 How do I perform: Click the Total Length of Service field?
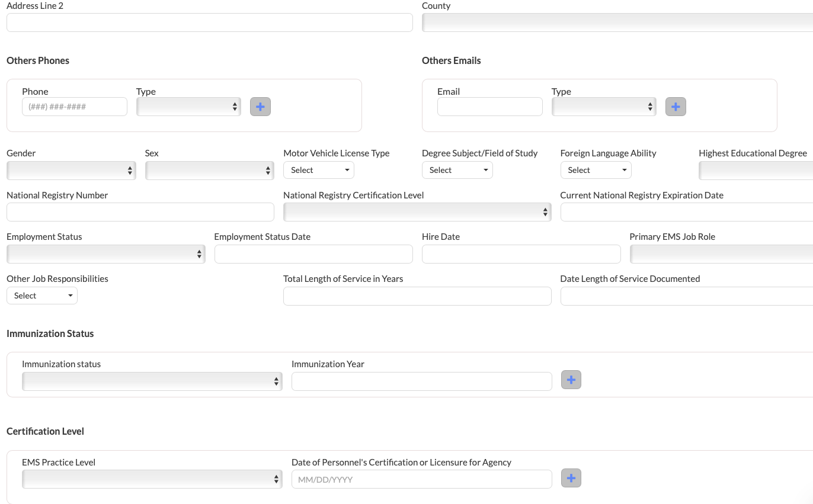417,296
